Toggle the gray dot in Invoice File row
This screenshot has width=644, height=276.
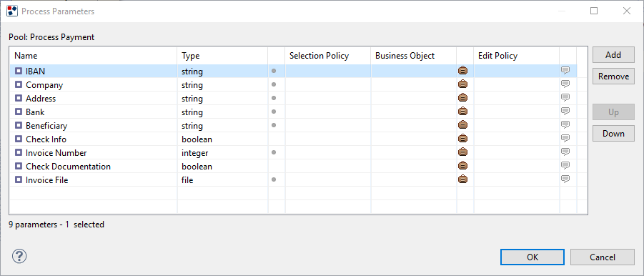point(274,179)
